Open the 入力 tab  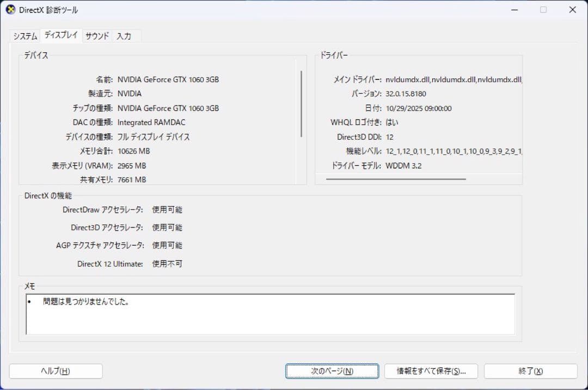pos(124,36)
